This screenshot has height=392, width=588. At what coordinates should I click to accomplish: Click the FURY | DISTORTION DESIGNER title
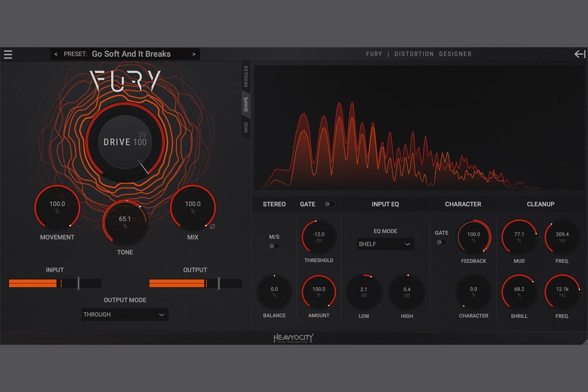coord(419,54)
